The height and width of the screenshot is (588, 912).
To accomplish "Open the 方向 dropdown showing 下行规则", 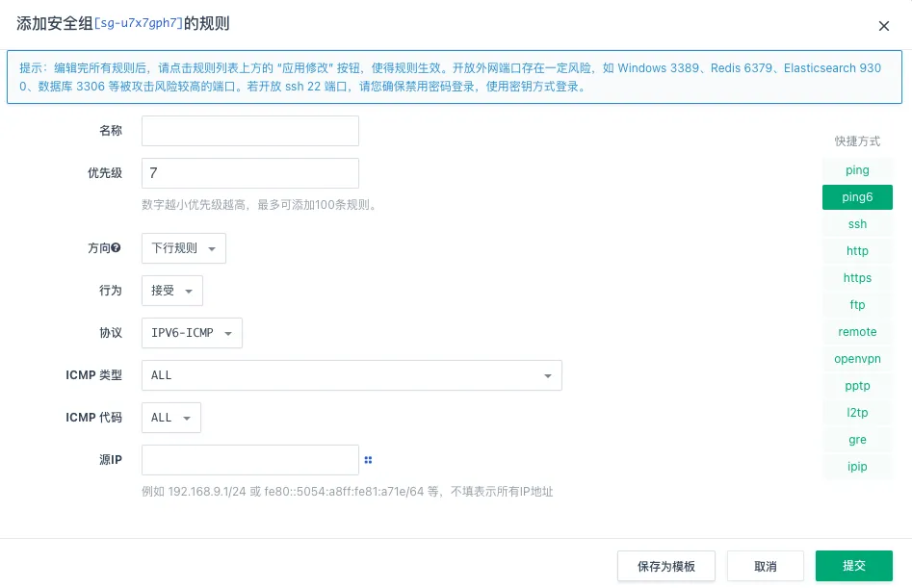I will 183,248.
